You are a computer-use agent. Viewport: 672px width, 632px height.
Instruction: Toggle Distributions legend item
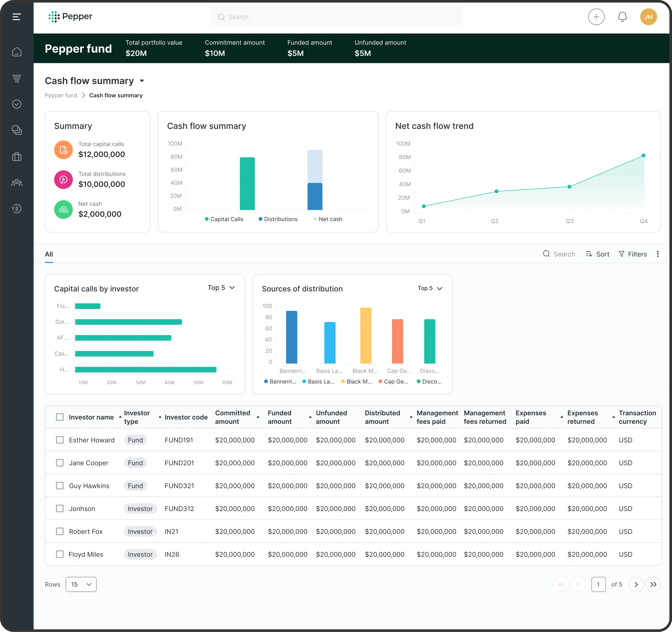click(278, 219)
